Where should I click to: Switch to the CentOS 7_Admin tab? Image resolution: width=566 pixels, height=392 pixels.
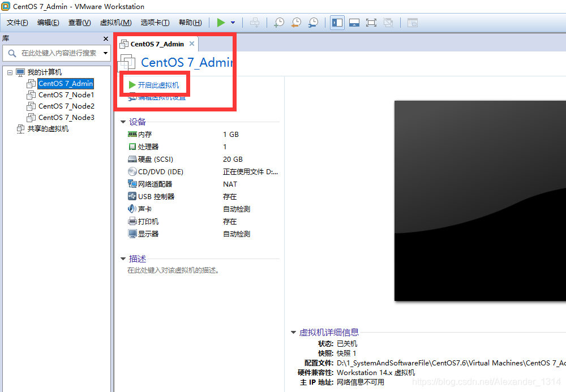tap(157, 44)
